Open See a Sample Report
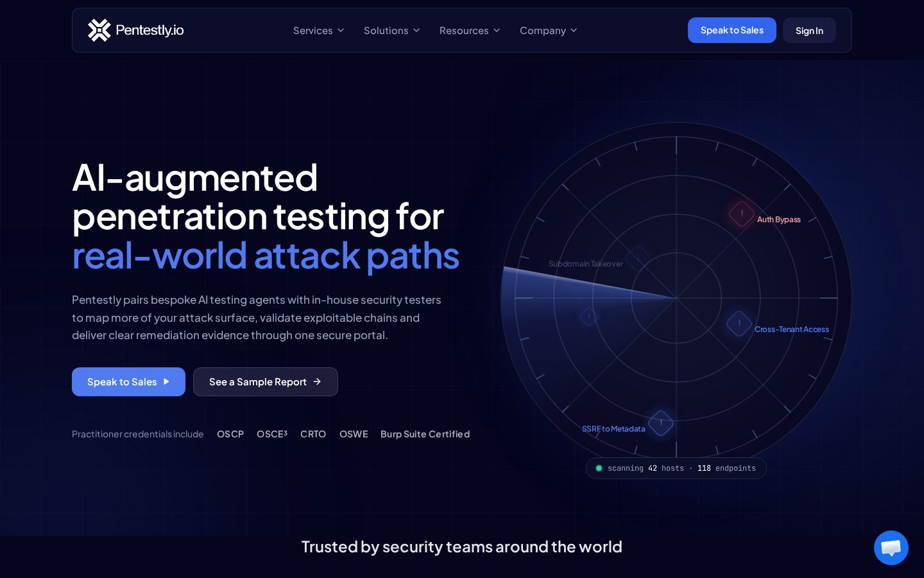The width and height of the screenshot is (924, 578). [266, 381]
